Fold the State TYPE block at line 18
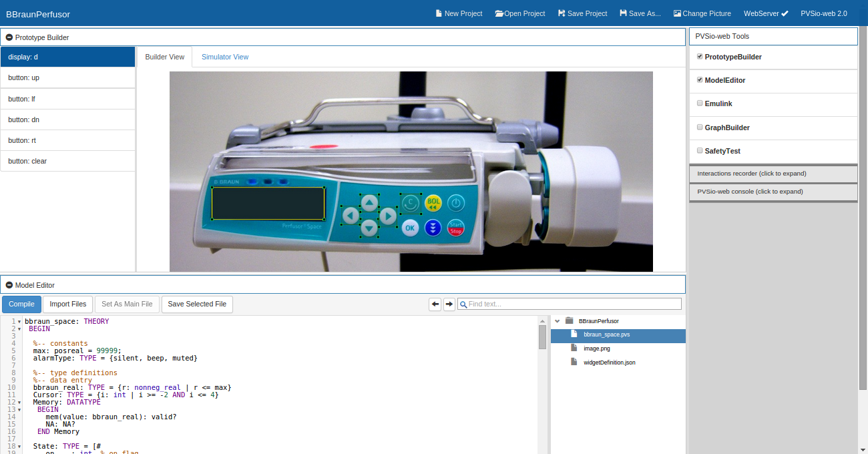Image resolution: width=868 pixels, height=454 pixels. point(19,447)
